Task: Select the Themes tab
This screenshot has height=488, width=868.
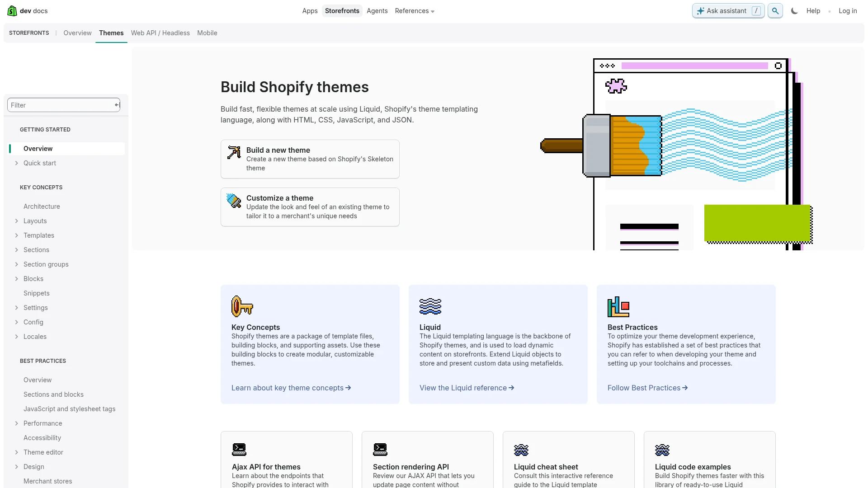Action: tap(111, 33)
